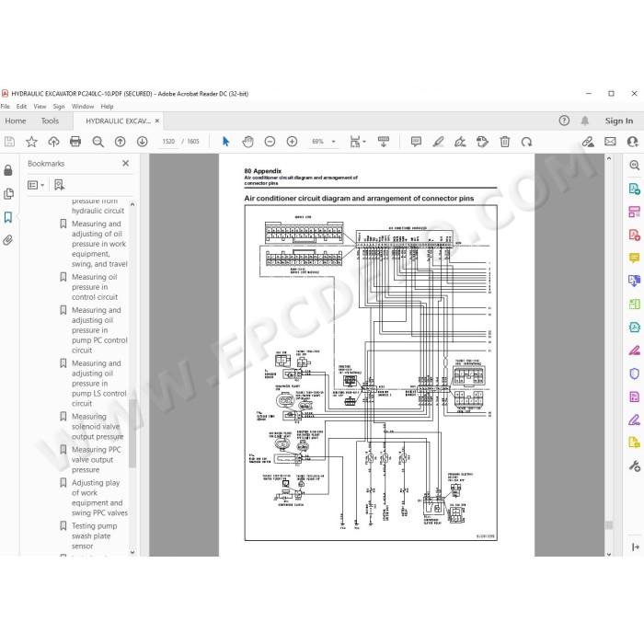The height and width of the screenshot is (644, 644).
Task: Open the find text magnifier
Action: tap(98, 142)
